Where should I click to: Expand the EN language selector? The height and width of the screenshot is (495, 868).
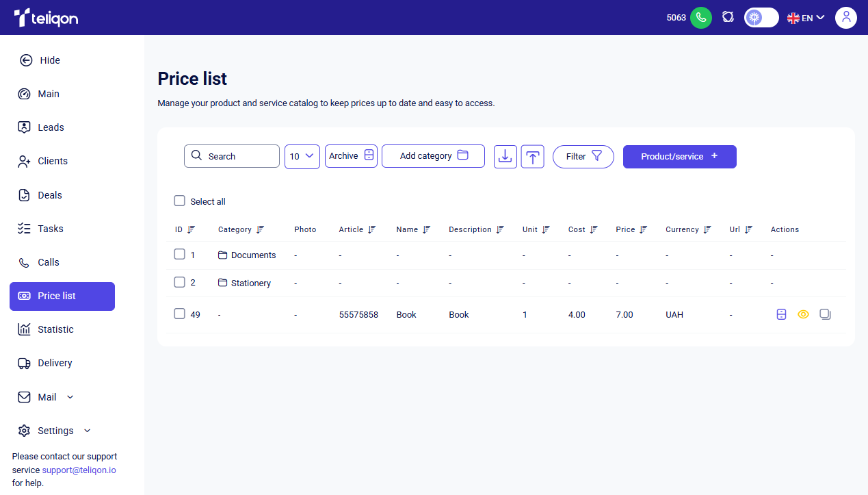coord(806,18)
